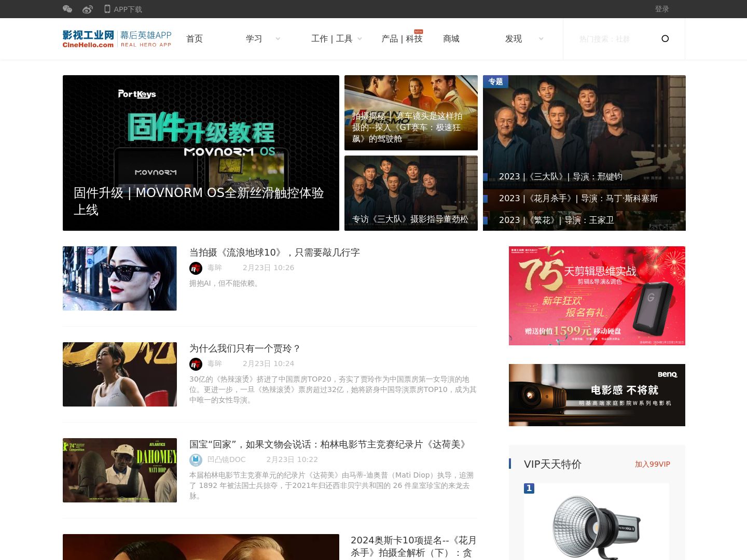
Task: Click 加入99VIP link
Action: pos(653,464)
